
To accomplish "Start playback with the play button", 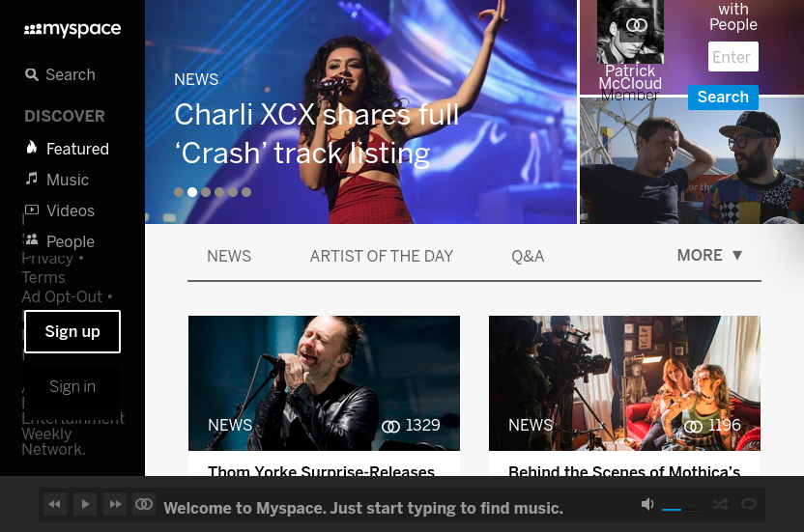I will coord(85,504).
